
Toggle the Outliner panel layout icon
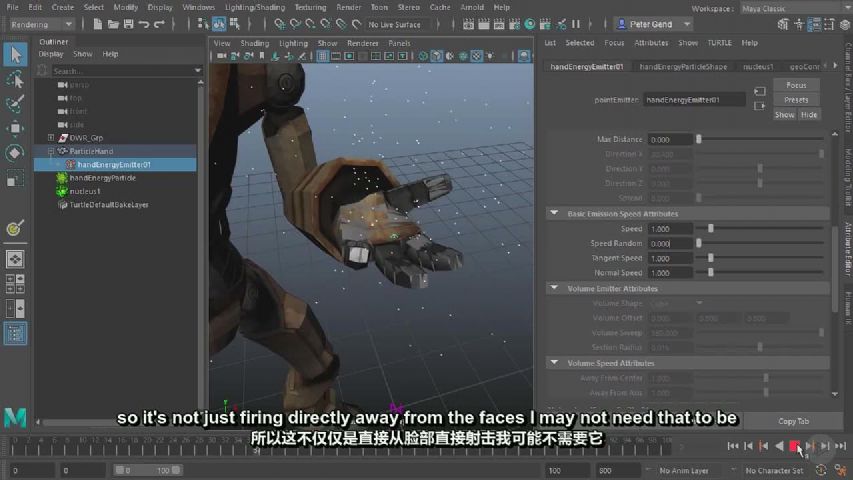(x=15, y=333)
